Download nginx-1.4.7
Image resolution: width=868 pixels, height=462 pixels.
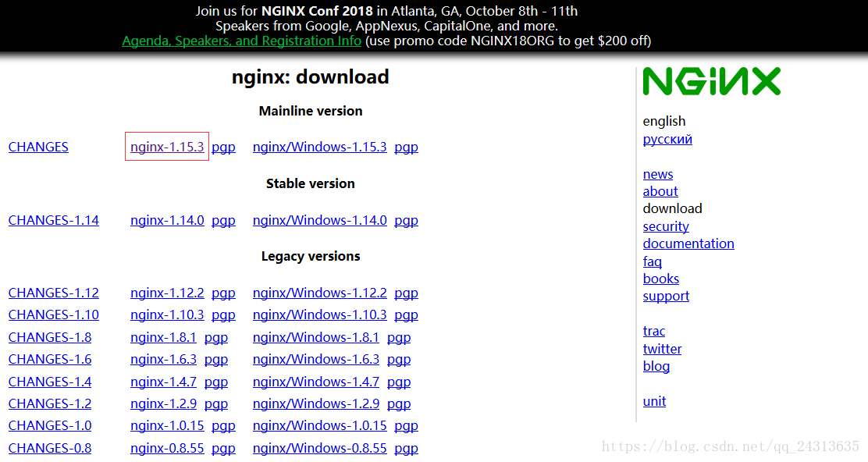163,382
